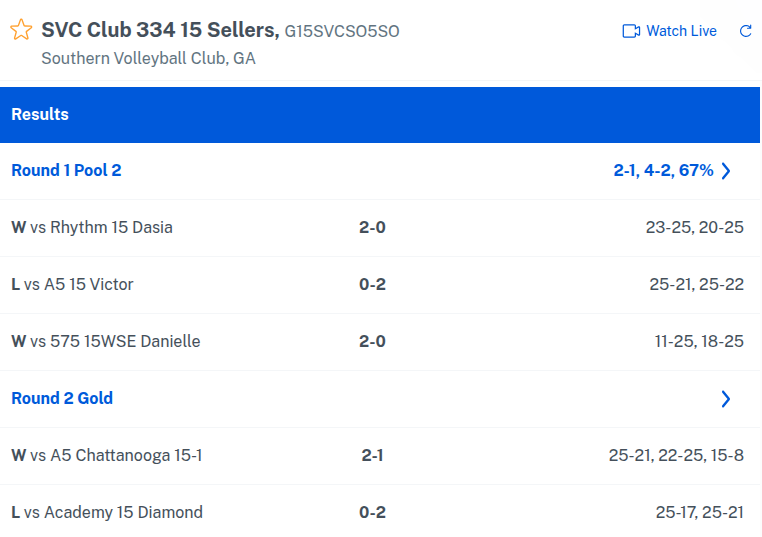Click set scores 25-21, 22-25, 15-8

point(676,455)
